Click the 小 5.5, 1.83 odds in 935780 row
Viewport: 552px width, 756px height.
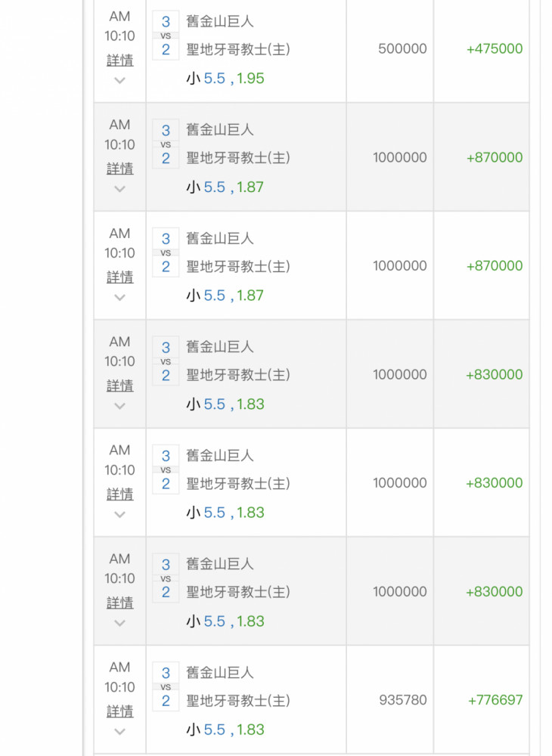(x=225, y=730)
